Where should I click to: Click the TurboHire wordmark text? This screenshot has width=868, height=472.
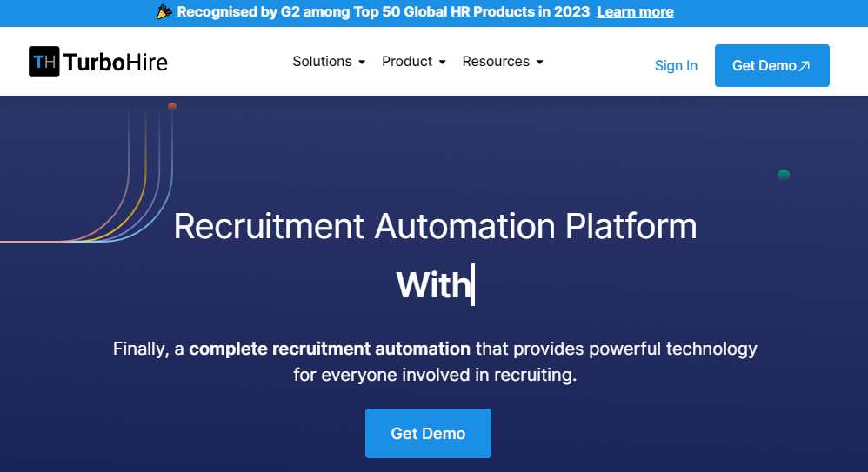[116, 62]
